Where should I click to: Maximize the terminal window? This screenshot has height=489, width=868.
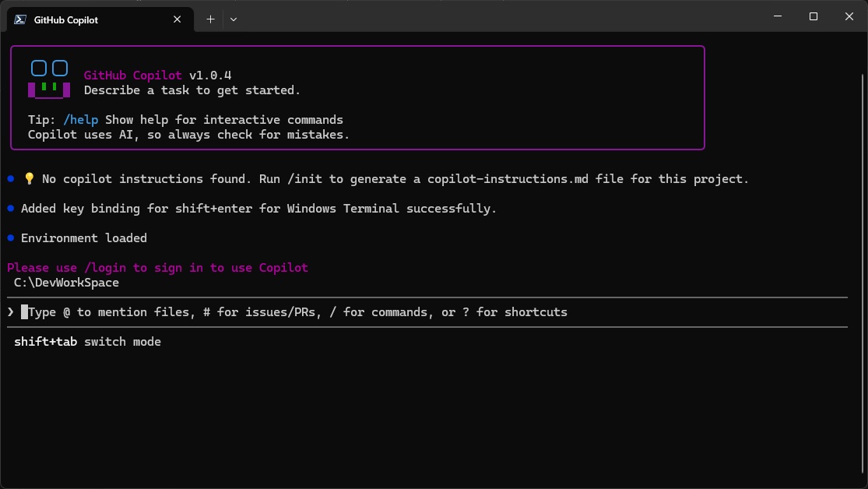pos(814,16)
